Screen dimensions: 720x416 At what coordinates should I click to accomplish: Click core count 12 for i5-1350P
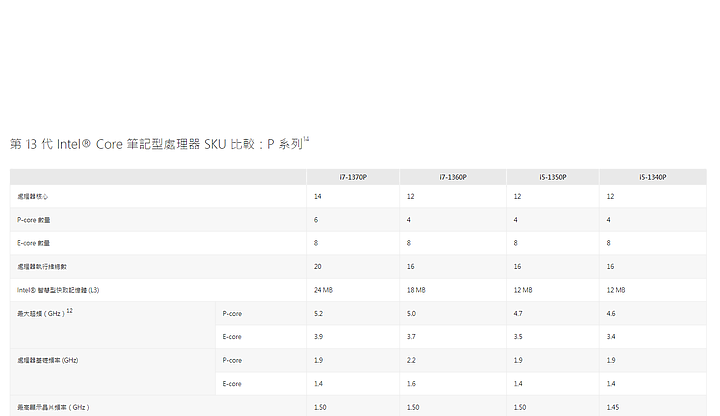518,197
